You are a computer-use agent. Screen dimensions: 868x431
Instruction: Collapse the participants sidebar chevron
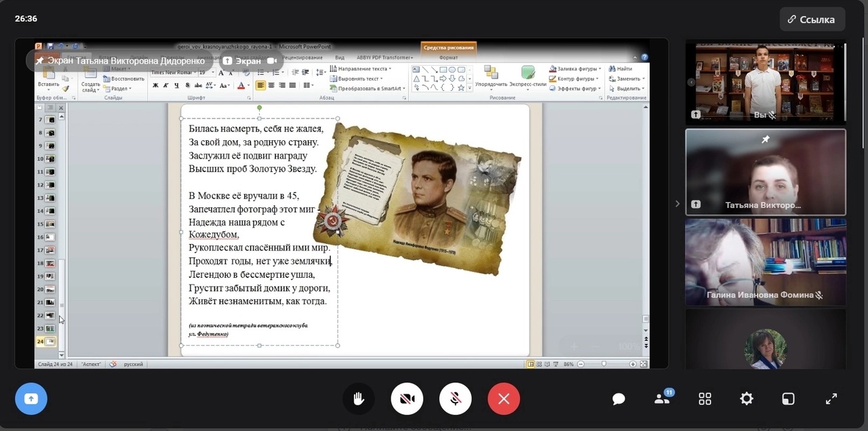677,203
